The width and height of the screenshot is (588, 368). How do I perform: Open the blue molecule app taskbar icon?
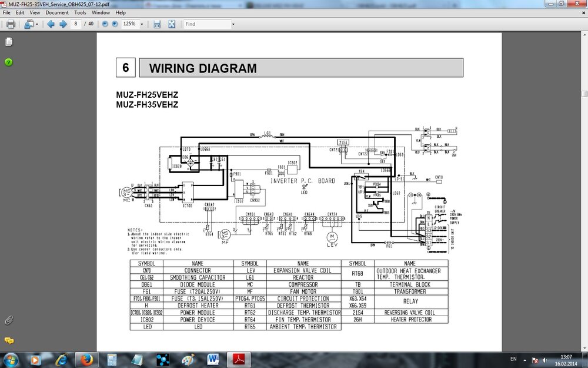click(163, 360)
